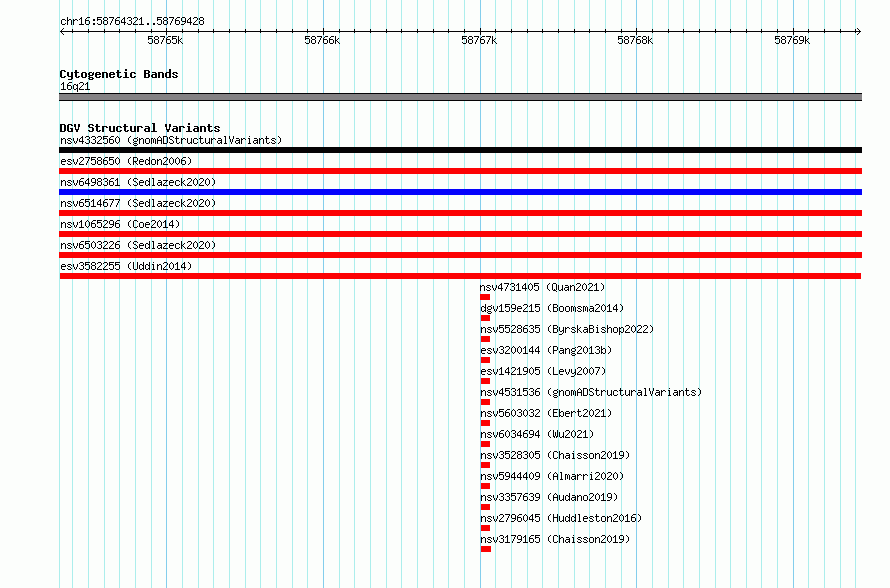The image size is (890, 588).
Task: Click the nsv4332560 gnomADStructuralVariants label
Action: click(x=171, y=140)
